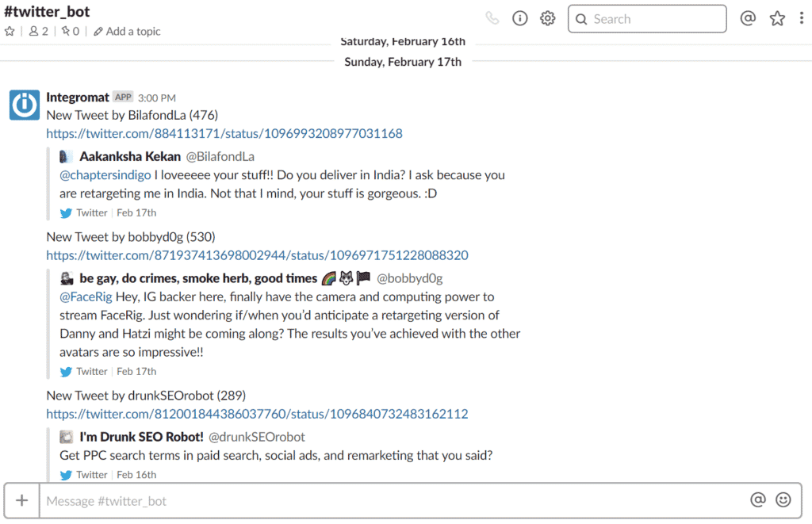Open more items vertical dots menu
812x524 pixels.
point(801,19)
